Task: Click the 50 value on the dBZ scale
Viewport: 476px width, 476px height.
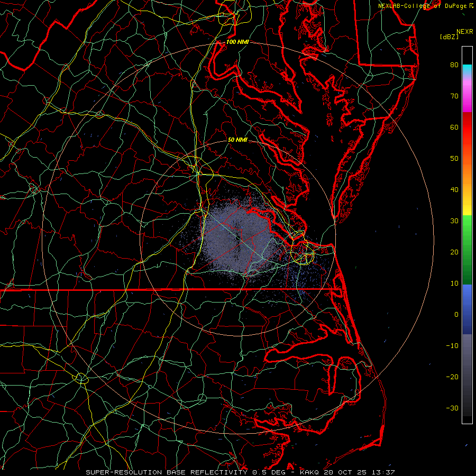Action: pyautogui.click(x=454, y=158)
